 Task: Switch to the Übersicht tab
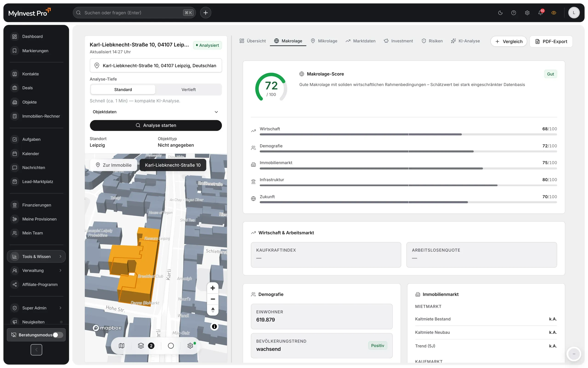[253, 41]
